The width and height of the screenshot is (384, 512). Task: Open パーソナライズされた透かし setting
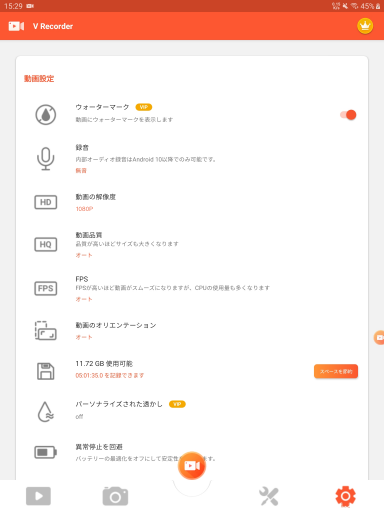pyautogui.click(x=192, y=410)
